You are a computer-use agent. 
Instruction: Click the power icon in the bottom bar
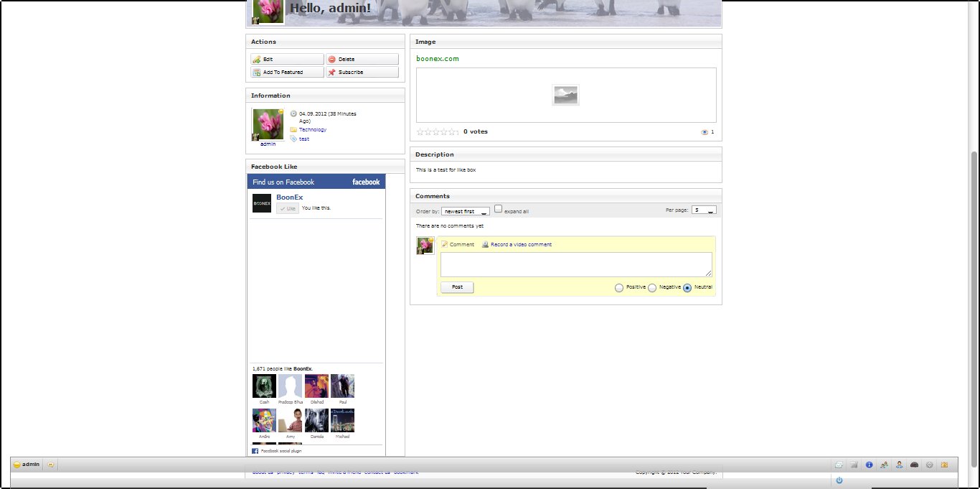839,480
